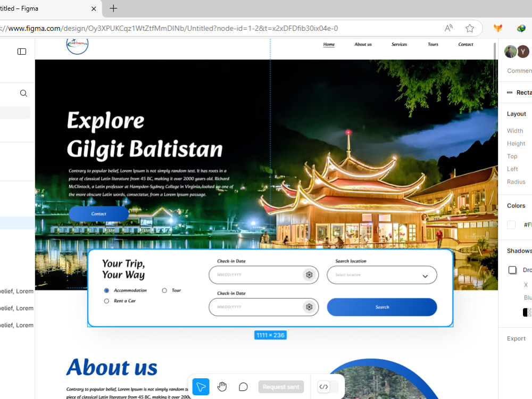Click the blue Contact button in hero

click(99, 214)
